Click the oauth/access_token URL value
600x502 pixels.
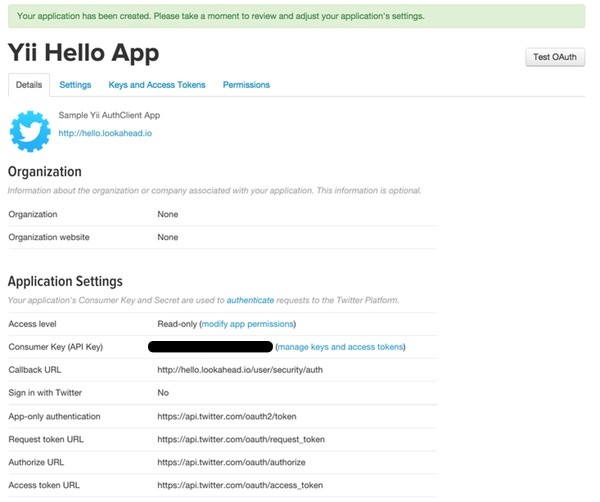240,485
